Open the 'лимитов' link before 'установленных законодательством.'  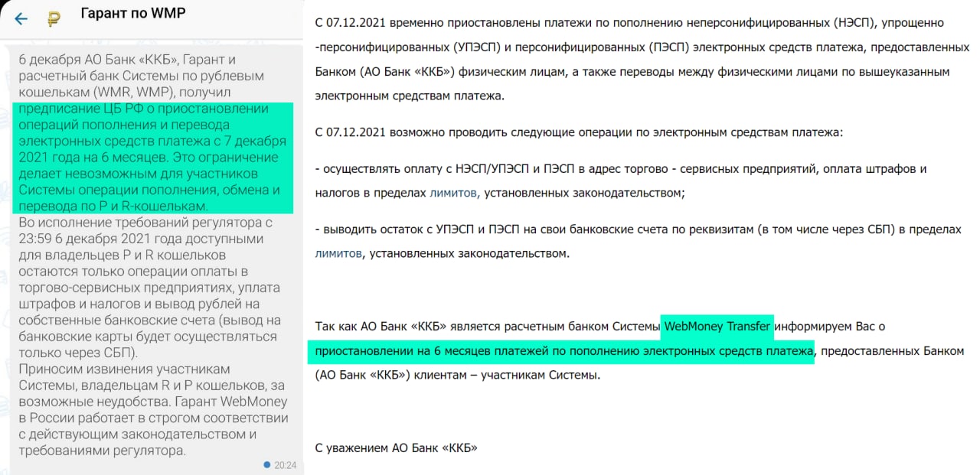(338, 253)
